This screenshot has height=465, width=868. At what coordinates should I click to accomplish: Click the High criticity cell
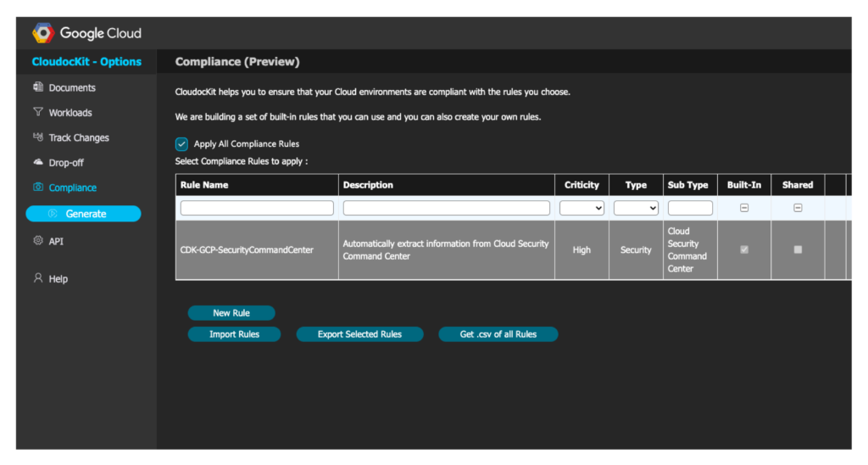(x=581, y=250)
